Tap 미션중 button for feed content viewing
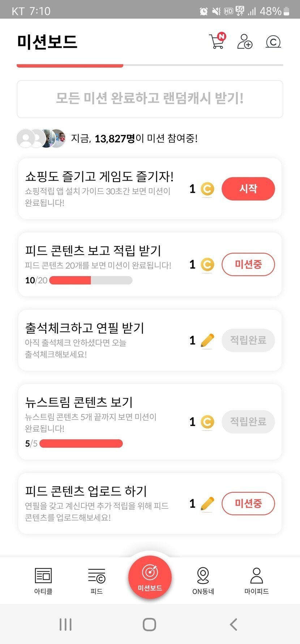 (248, 264)
